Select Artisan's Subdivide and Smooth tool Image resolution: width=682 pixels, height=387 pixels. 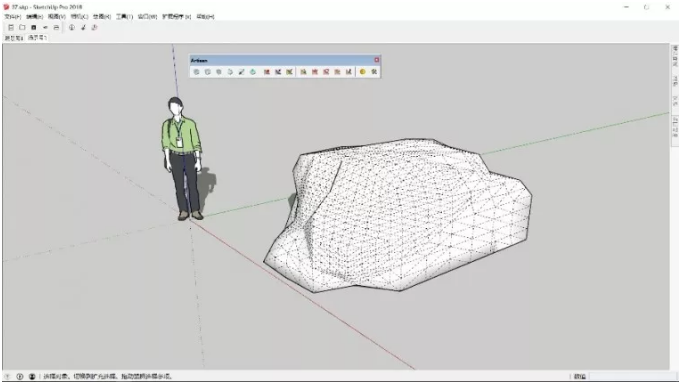pyautogui.click(x=196, y=72)
